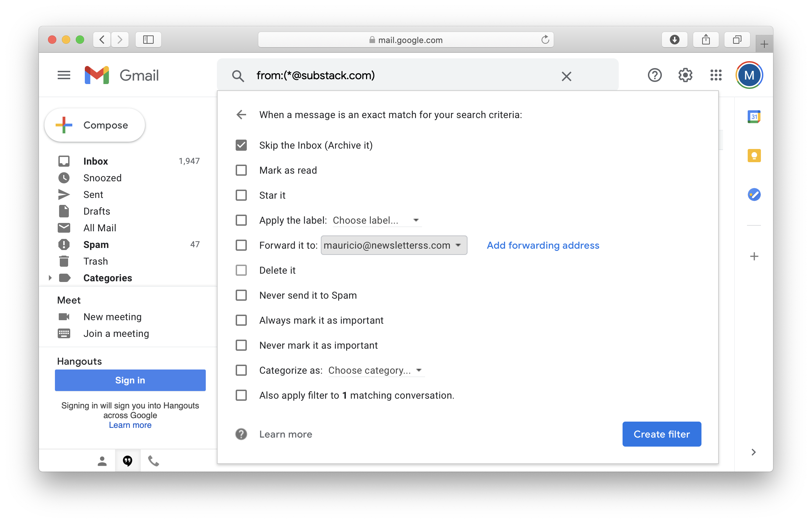812x523 pixels.
Task: Check Never send it to Spam
Action: pos(241,295)
